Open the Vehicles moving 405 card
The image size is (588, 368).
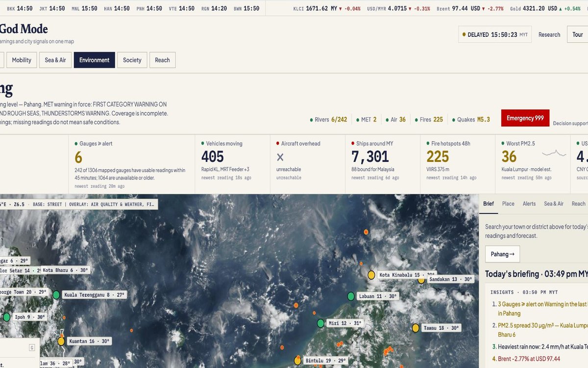pyautogui.click(x=232, y=164)
